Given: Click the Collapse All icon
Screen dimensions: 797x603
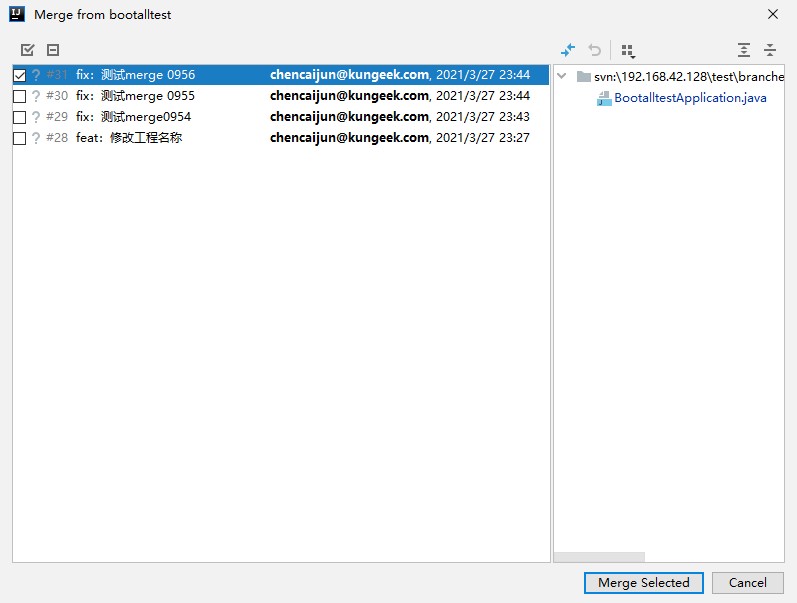Looking at the screenshot, I should coord(770,50).
